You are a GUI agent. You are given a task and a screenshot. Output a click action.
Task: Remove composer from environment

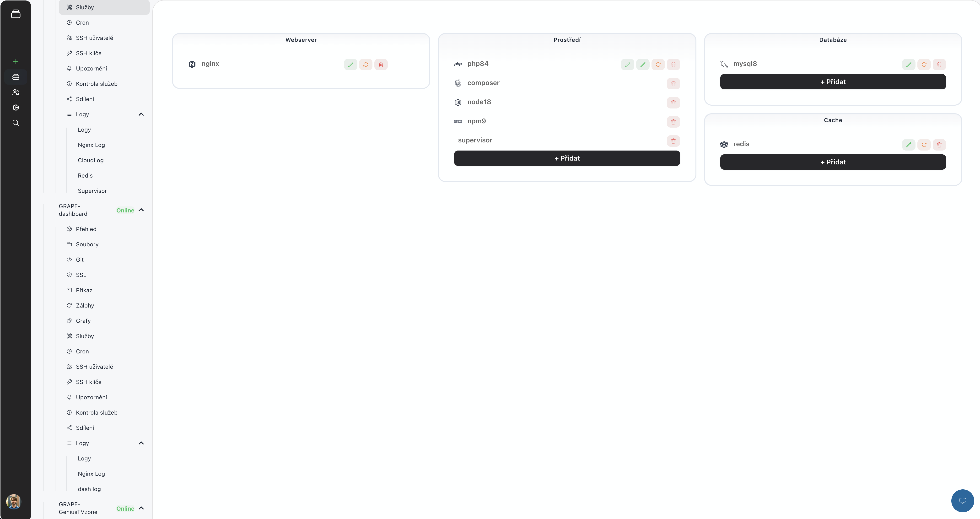point(673,84)
